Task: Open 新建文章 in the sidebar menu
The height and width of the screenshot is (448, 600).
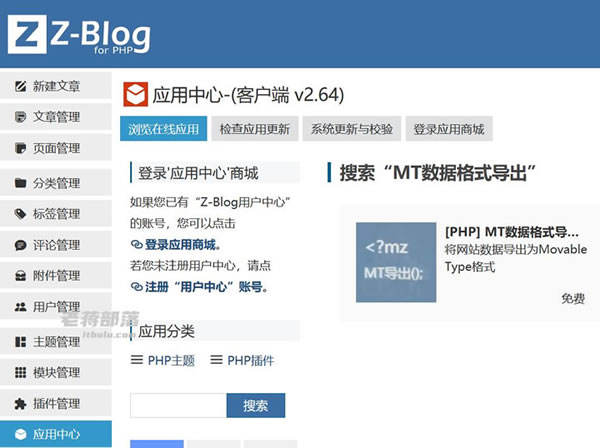Action: [56, 86]
